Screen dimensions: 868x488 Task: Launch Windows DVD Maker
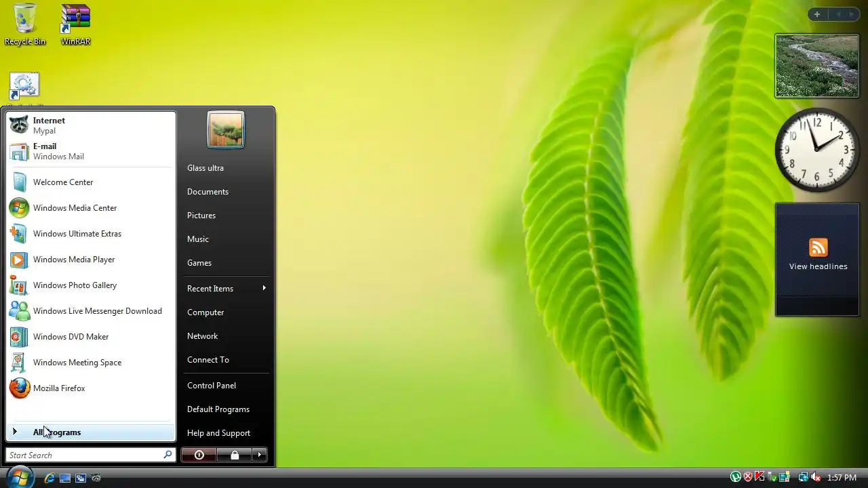click(x=90, y=337)
